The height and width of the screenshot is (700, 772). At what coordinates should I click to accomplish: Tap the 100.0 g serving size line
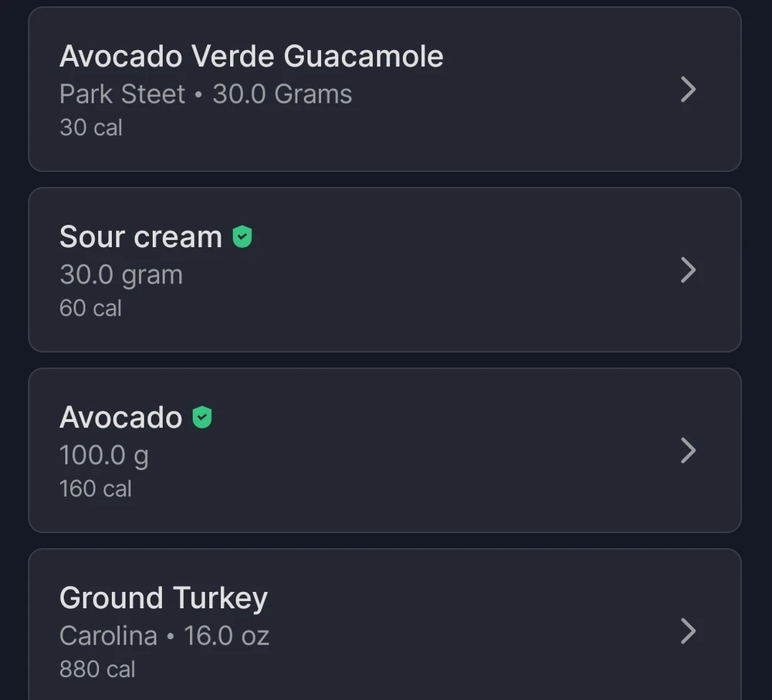pos(104,456)
